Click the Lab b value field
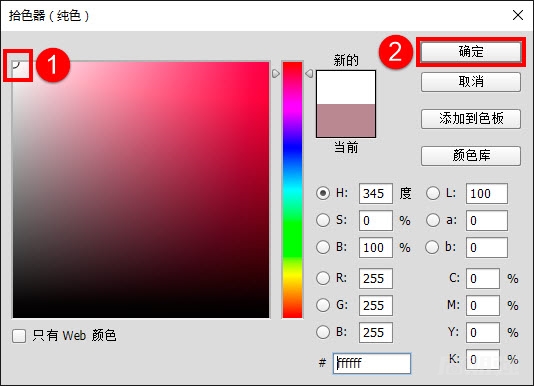534x386 pixels. 487,247
